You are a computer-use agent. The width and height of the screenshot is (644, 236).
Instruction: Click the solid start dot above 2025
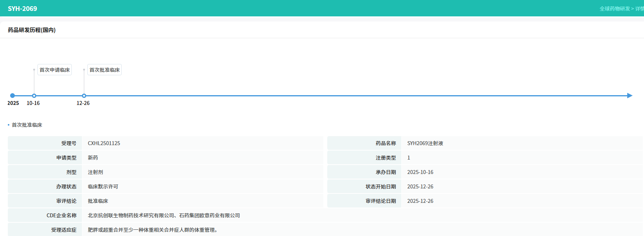(x=12, y=96)
